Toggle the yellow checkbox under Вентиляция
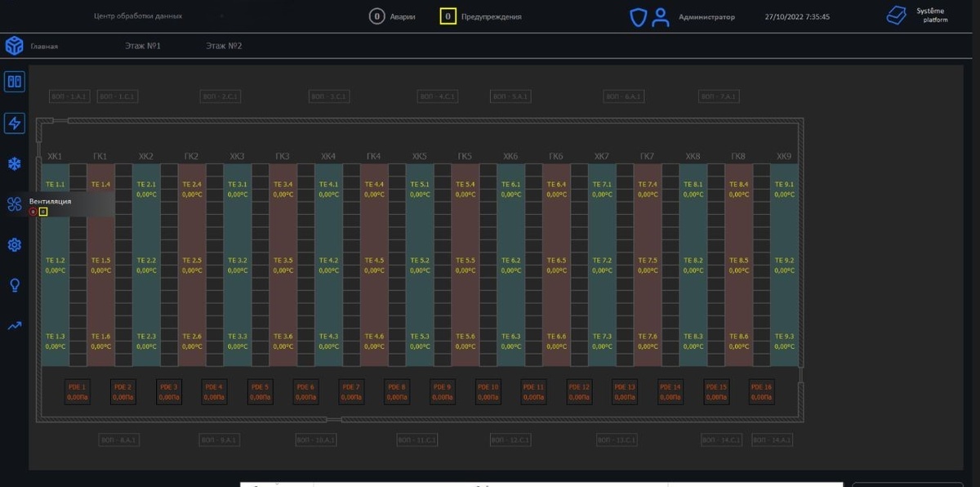 [43, 212]
